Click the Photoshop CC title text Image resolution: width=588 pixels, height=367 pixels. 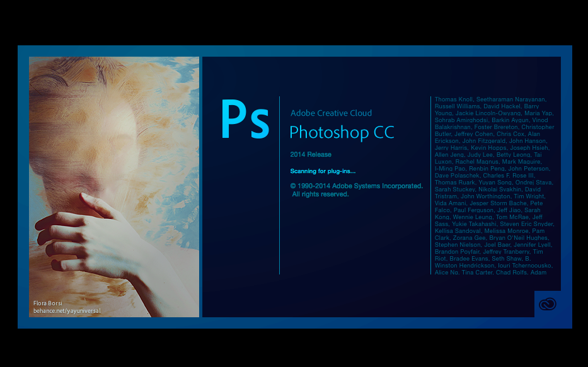342,133
